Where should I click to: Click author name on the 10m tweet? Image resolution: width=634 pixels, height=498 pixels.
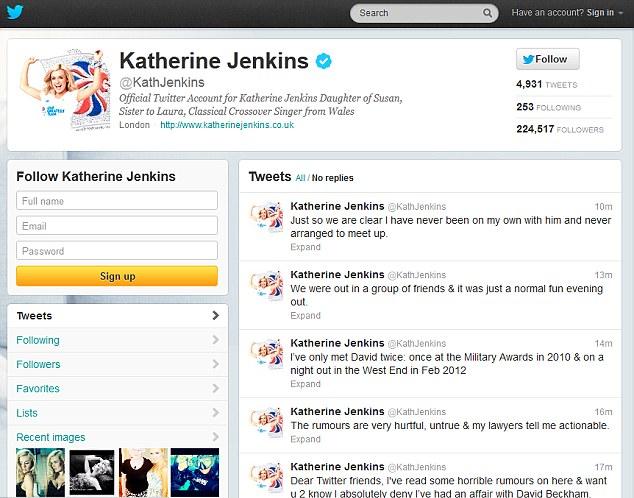tap(337, 206)
